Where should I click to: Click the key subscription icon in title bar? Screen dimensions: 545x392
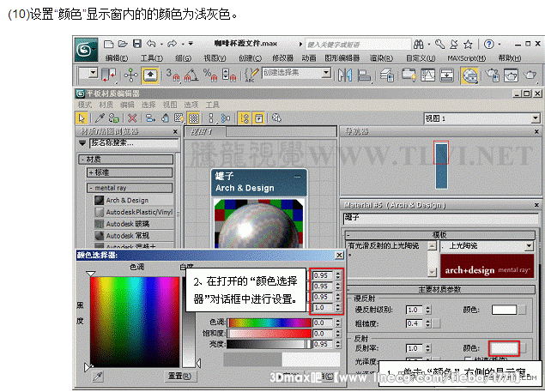click(439, 44)
